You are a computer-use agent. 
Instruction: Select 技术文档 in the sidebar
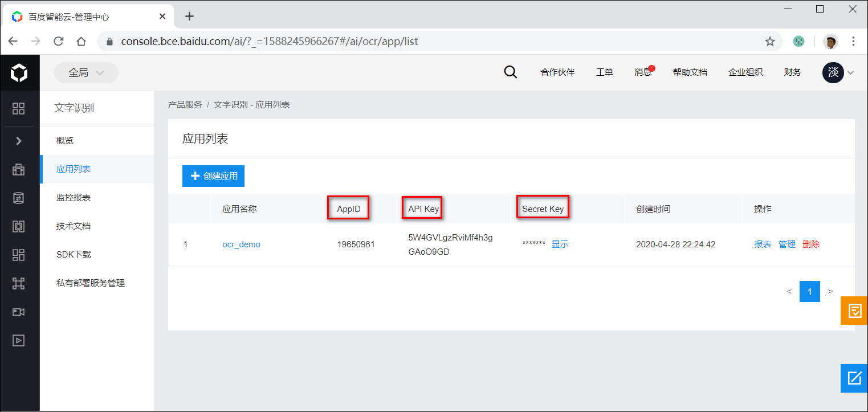click(97, 226)
